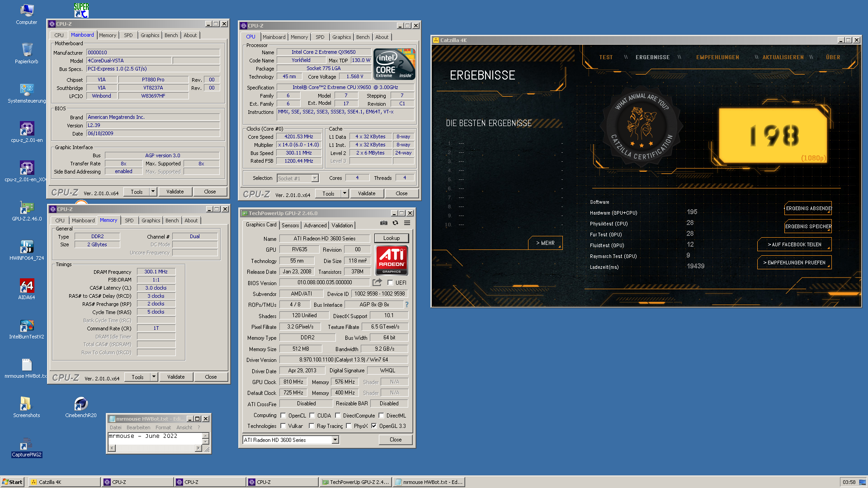Open the Computer desktop icon

27,14
